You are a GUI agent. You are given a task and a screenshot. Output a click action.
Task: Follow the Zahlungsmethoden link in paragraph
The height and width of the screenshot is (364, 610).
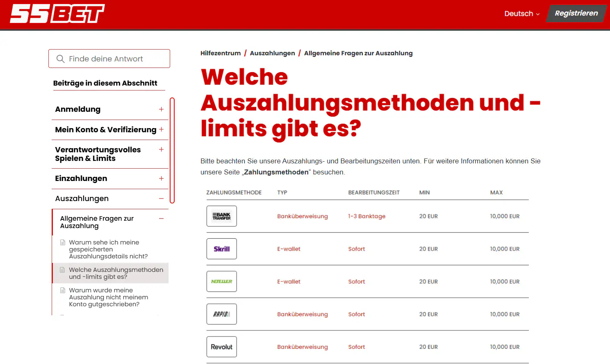tap(276, 172)
